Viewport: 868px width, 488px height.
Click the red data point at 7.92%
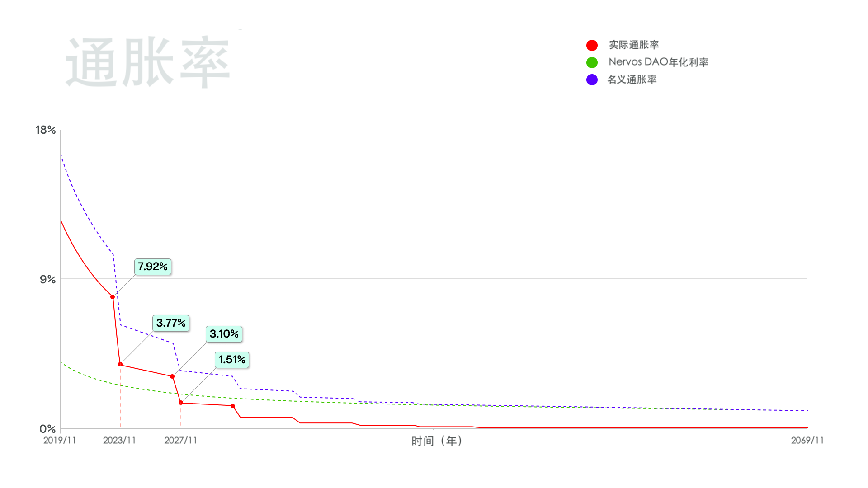(113, 297)
